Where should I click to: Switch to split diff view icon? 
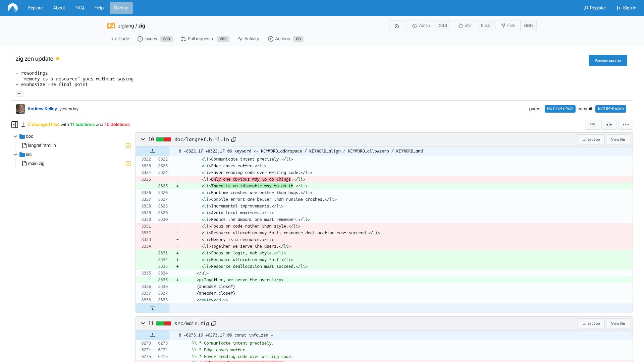[x=609, y=125]
